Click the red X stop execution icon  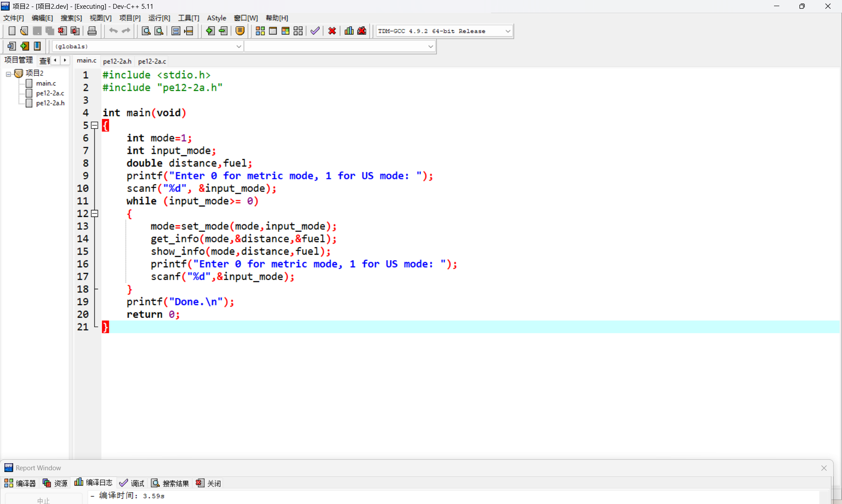332,31
